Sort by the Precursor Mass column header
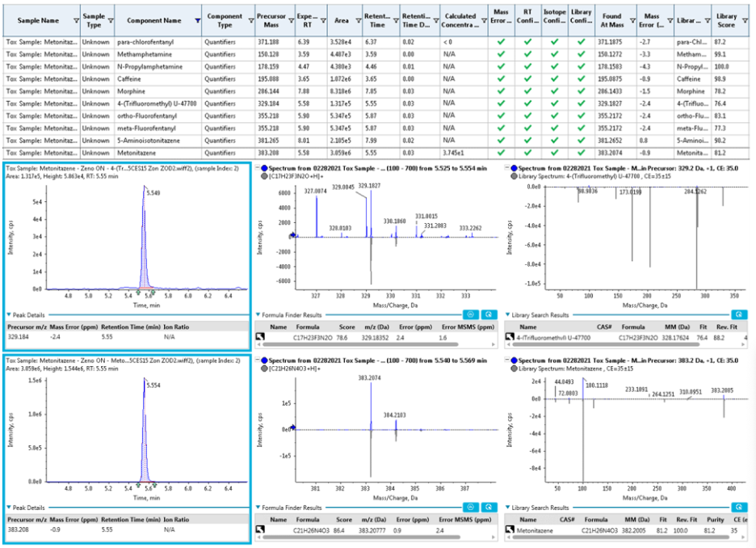Screen dimensions: 756x548 coord(271,20)
